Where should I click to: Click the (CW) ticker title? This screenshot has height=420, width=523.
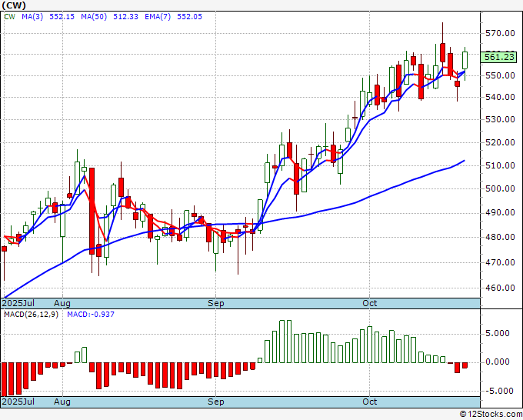pyautogui.click(x=14, y=5)
